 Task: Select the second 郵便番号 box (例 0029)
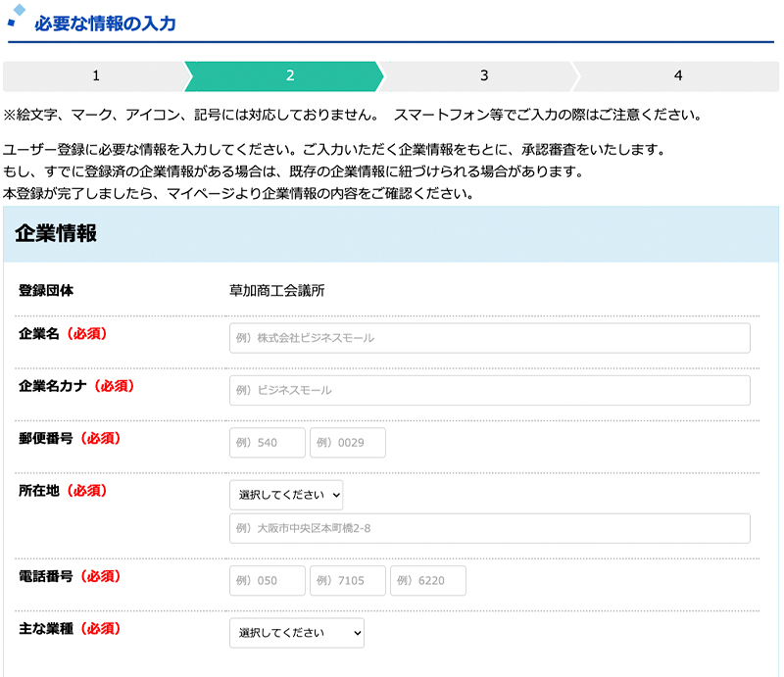coord(348,443)
